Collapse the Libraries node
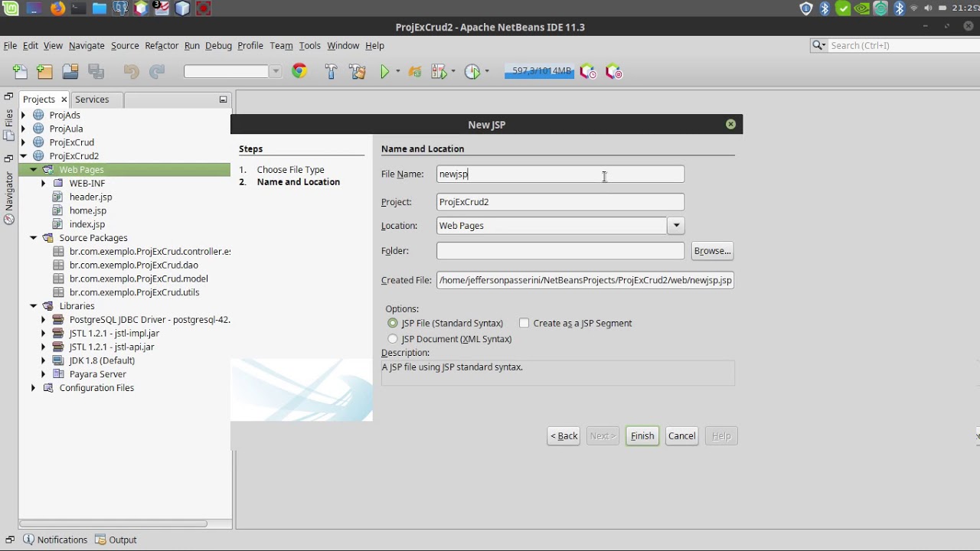980x551 pixels. [33, 306]
